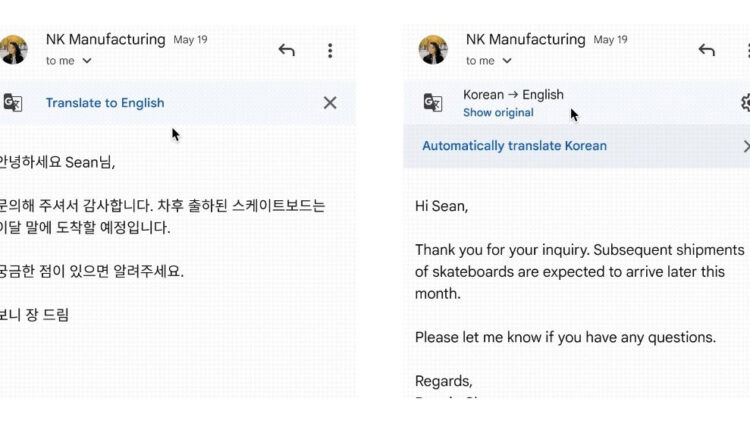Click the reply arrow on the Korean email
Viewport: 750px width, 430px height.
pyautogui.click(x=287, y=50)
